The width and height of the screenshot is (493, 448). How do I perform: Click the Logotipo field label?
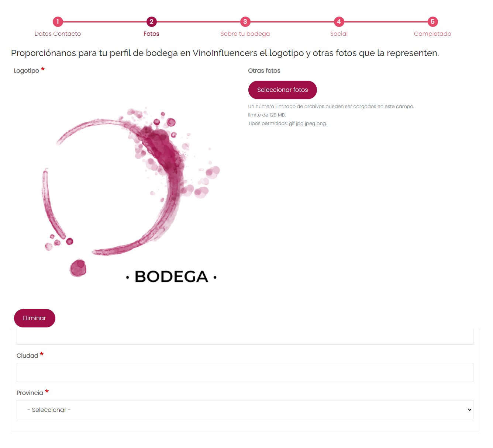coord(27,71)
